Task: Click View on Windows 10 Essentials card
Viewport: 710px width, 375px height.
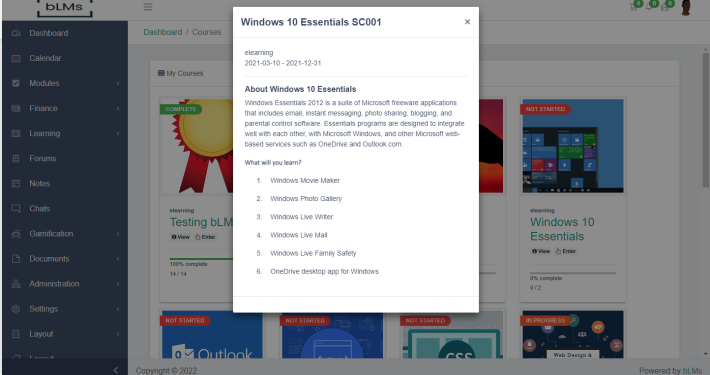Action: [x=541, y=251]
